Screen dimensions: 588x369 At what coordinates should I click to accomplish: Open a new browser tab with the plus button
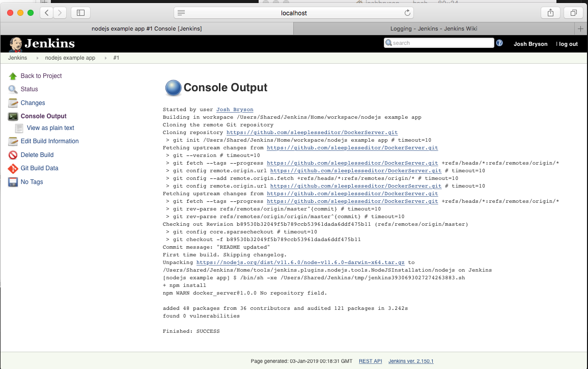(x=580, y=29)
